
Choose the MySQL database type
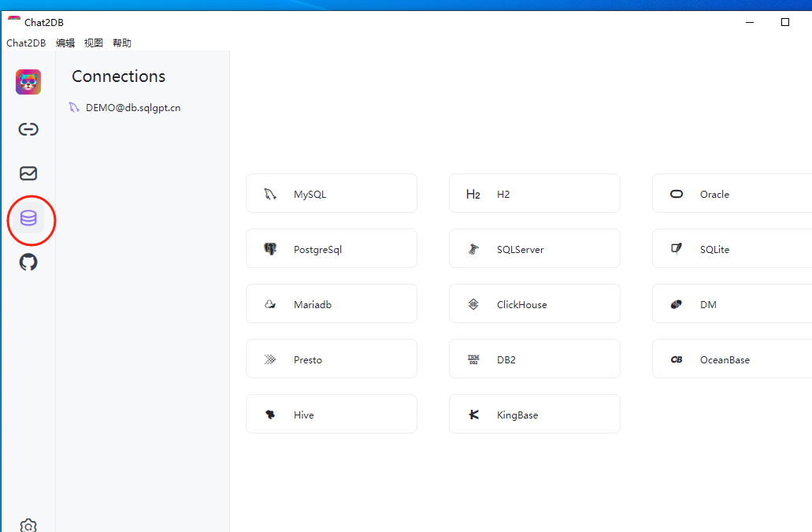tap(331, 194)
